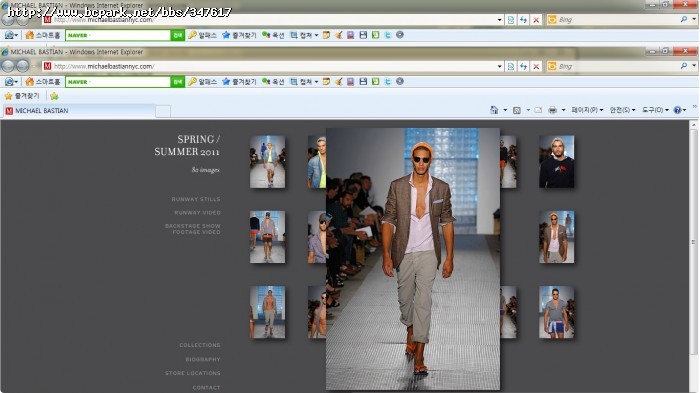
Task: Open COLLECTIONS link
Action: (200, 345)
